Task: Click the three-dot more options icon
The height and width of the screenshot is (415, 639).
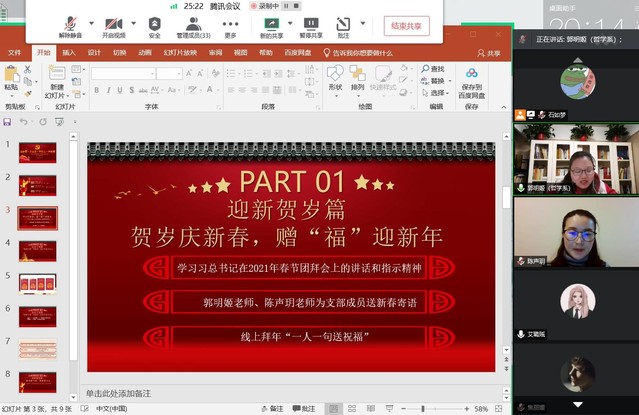Action: 231,23
